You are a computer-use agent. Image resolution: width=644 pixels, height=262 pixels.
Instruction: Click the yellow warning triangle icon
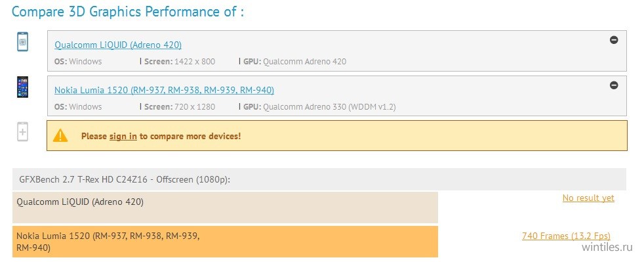pyautogui.click(x=60, y=136)
